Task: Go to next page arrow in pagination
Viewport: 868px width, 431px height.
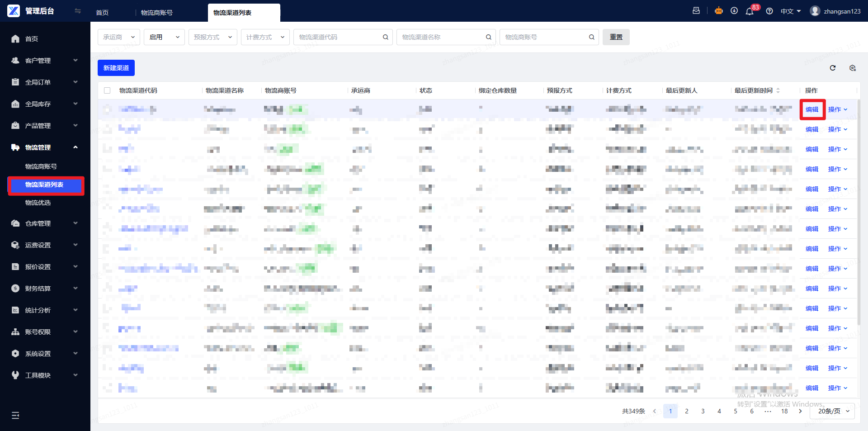Action: tap(801, 411)
